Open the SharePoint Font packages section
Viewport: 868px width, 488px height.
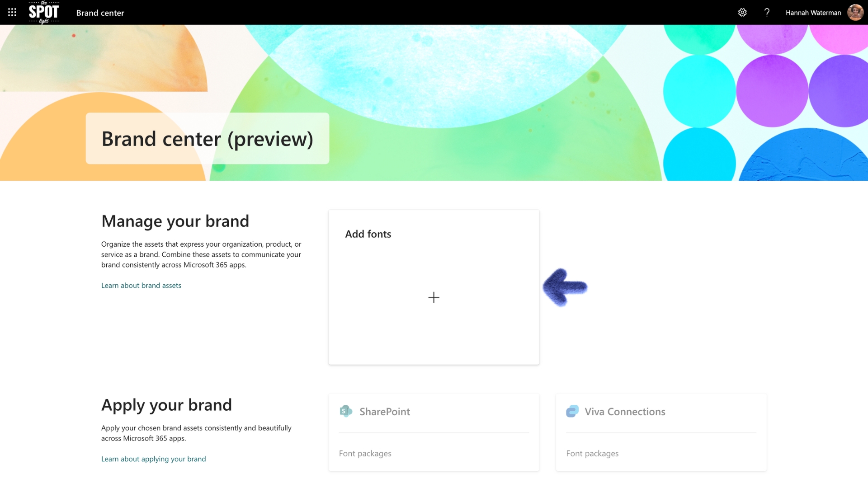coord(365,453)
